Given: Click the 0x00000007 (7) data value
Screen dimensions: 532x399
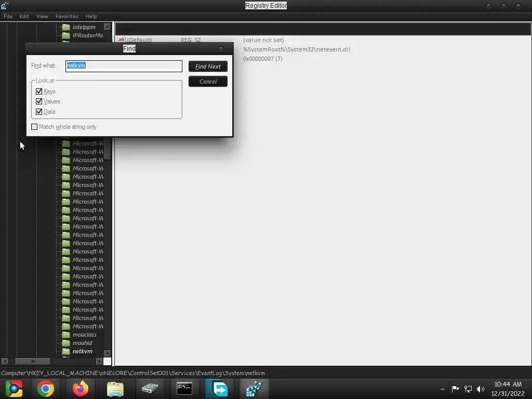Looking at the screenshot, I should (262, 59).
